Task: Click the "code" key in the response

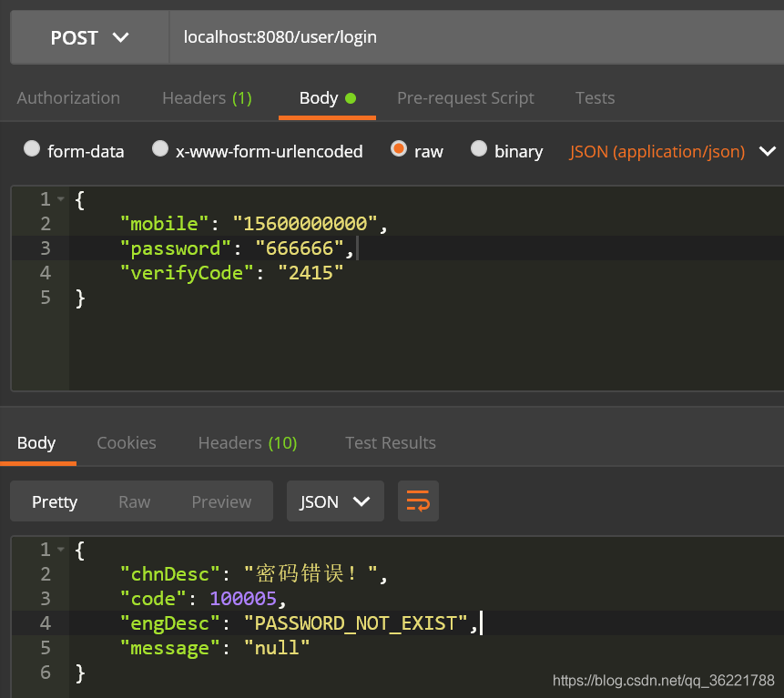Action: click(153, 599)
